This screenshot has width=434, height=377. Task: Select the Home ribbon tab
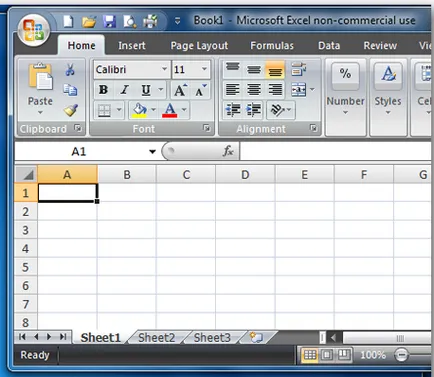point(81,45)
